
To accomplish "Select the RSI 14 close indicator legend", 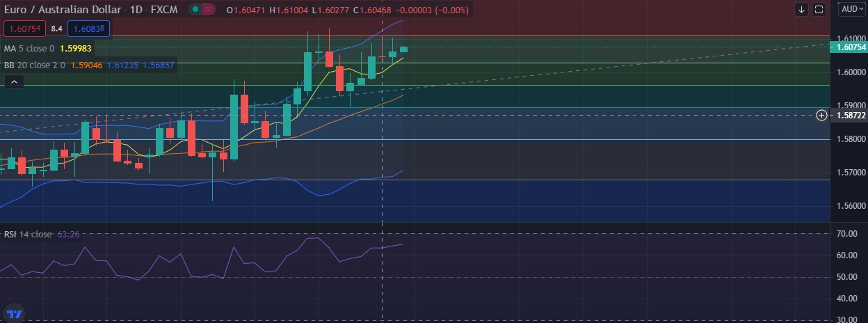I will [x=28, y=235].
